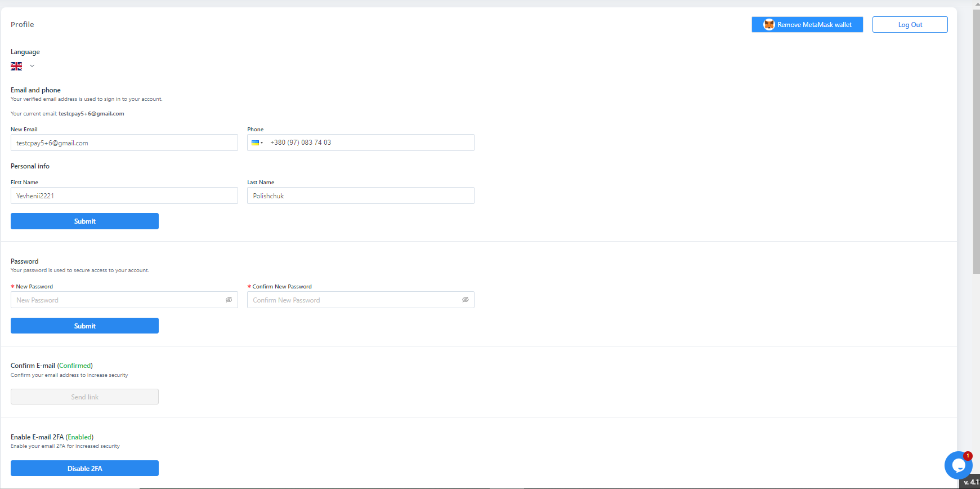Open the chat support bubble icon
The height and width of the screenshot is (489, 980).
[958, 465]
